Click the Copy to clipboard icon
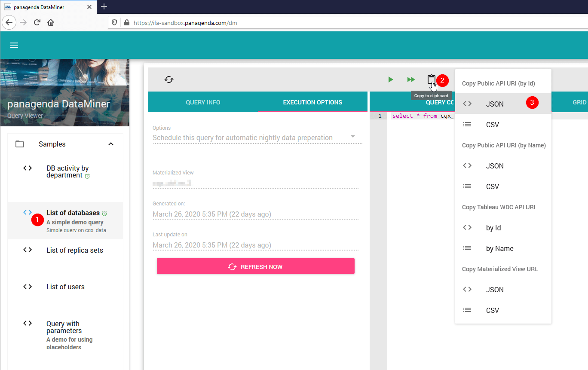Viewport: 588px width, 370px height. (x=431, y=80)
